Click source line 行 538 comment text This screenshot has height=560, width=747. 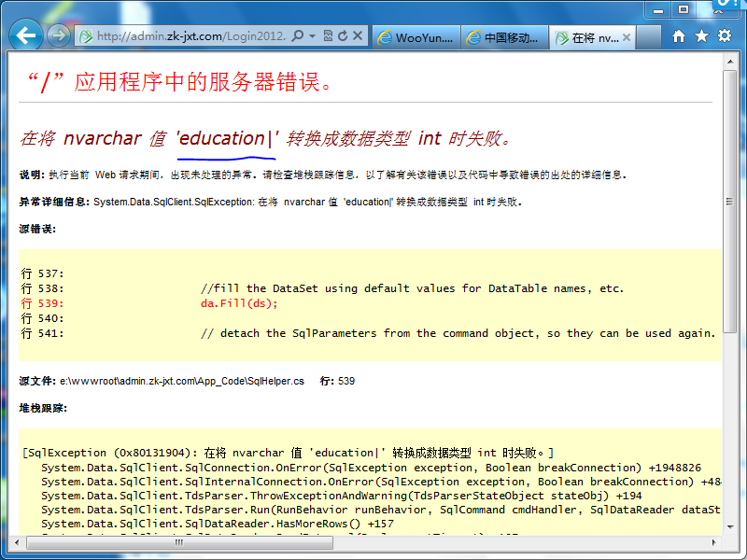412,288
